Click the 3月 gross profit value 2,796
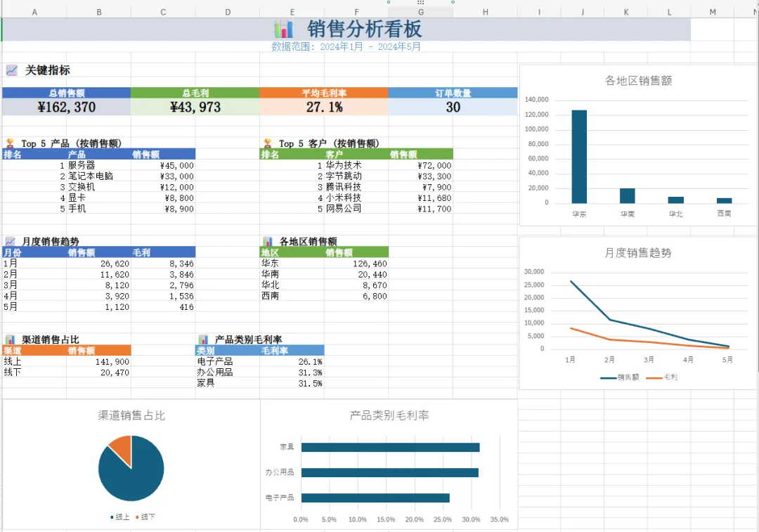Viewport: 759px width, 532px height. 163,285
